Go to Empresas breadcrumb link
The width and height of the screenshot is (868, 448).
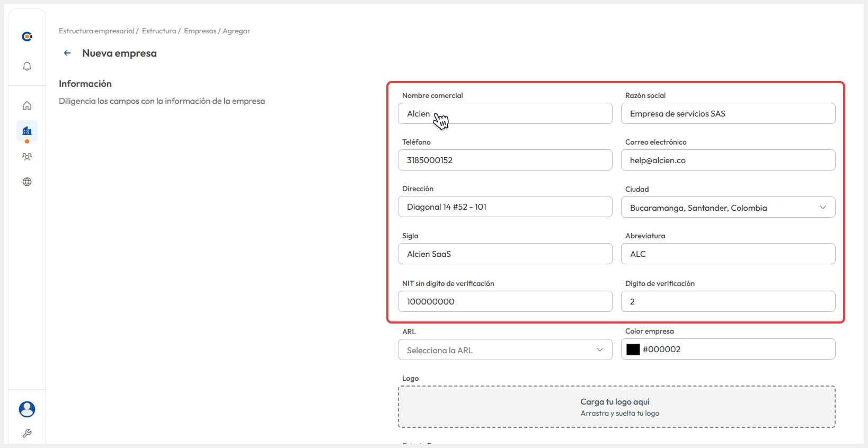click(200, 31)
